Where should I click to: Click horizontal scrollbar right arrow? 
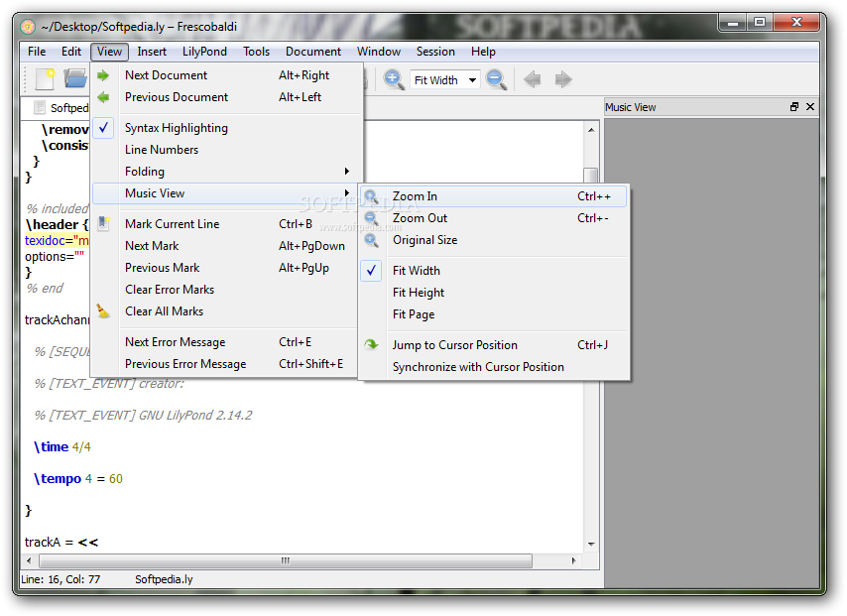pos(573,560)
